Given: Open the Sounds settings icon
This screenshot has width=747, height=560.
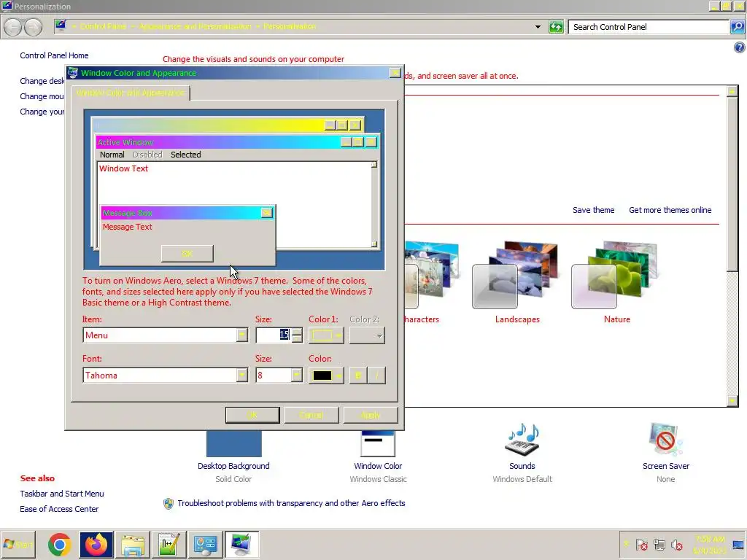Looking at the screenshot, I should coord(522,439).
